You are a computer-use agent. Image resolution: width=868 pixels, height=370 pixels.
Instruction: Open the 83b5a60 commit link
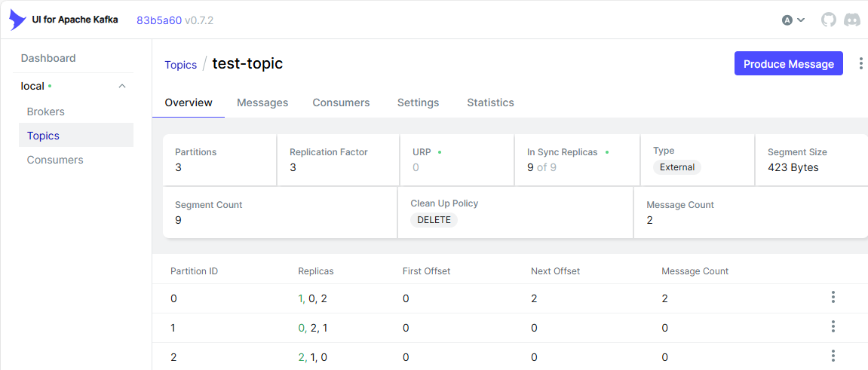[159, 20]
